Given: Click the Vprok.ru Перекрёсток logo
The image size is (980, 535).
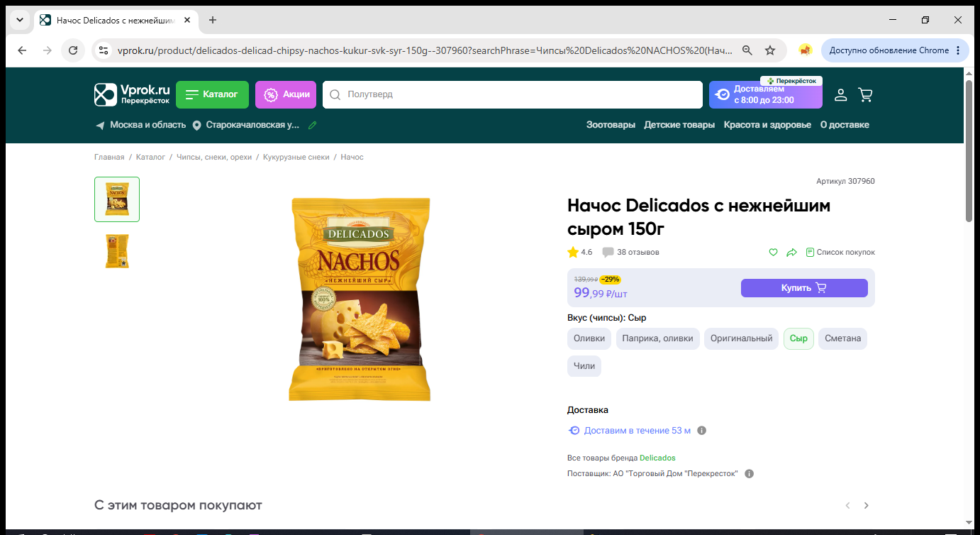Looking at the screenshot, I should pos(133,94).
